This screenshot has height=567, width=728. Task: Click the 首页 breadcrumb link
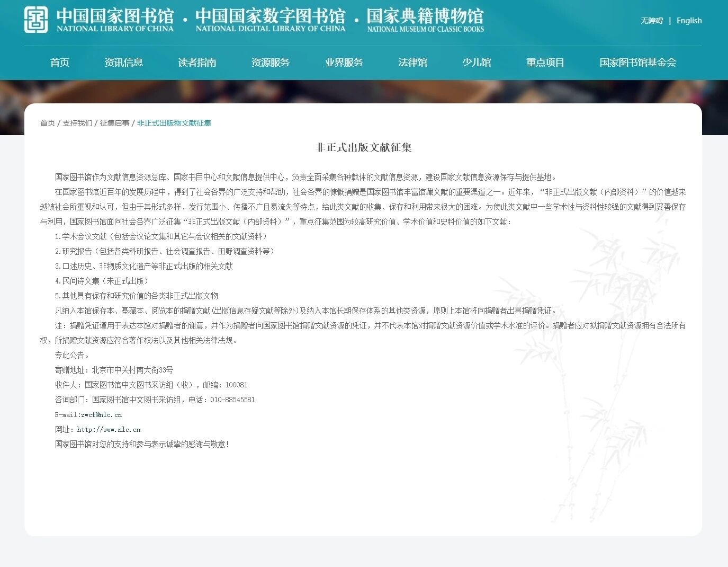tap(48, 123)
